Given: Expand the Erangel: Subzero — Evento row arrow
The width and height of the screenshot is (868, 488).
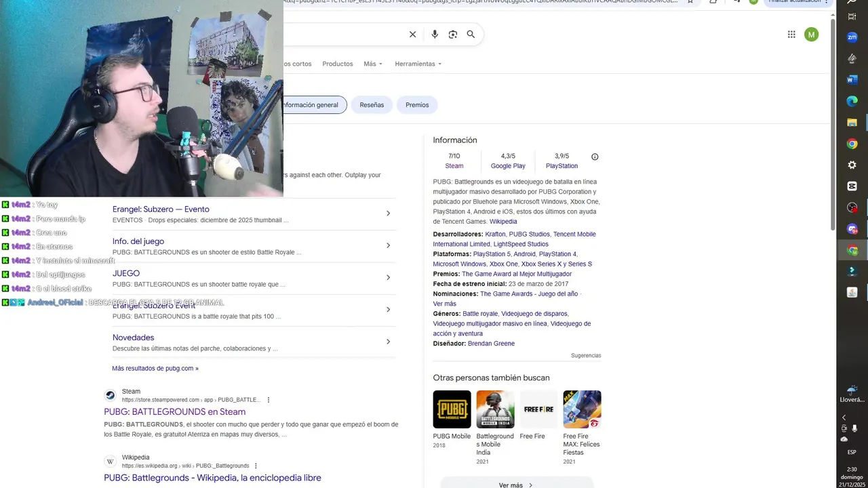Looking at the screenshot, I should (x=388, y=213).
